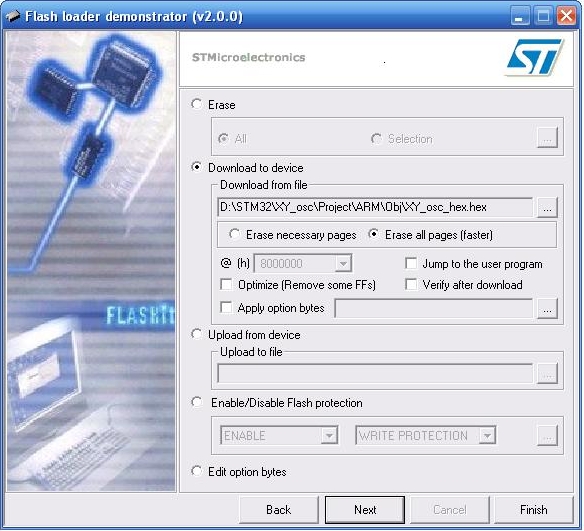Enable Jump to the user program
This screenshot has height=531, width=584.
411,264
